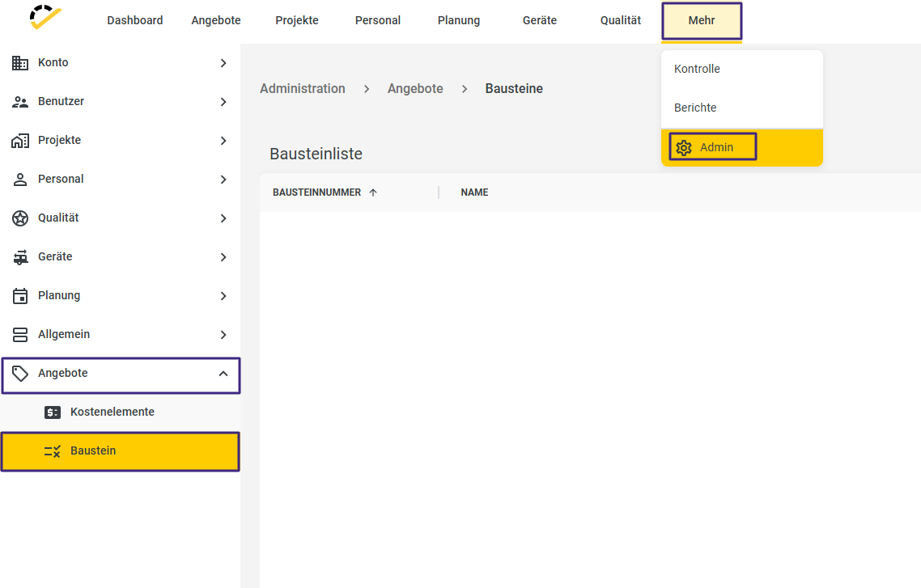Click the Angebote tag icon in sidebar
921x588 pixels.
(20, 374)
